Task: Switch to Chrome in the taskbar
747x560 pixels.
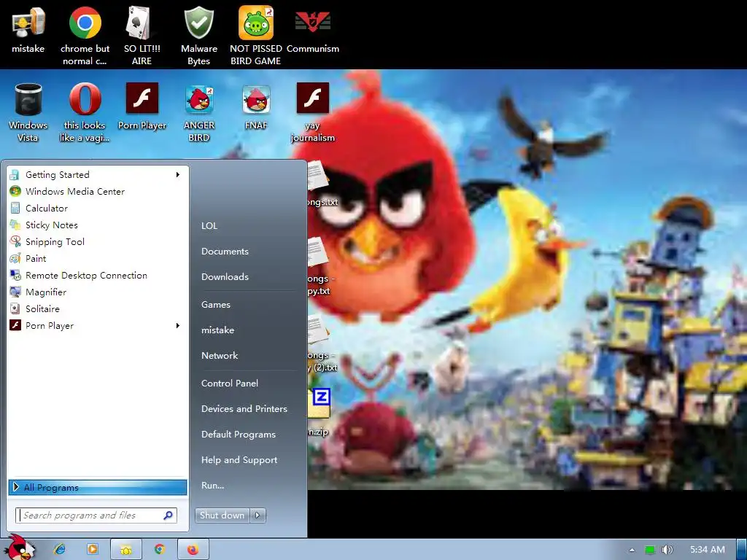Action: pos(160,550)
